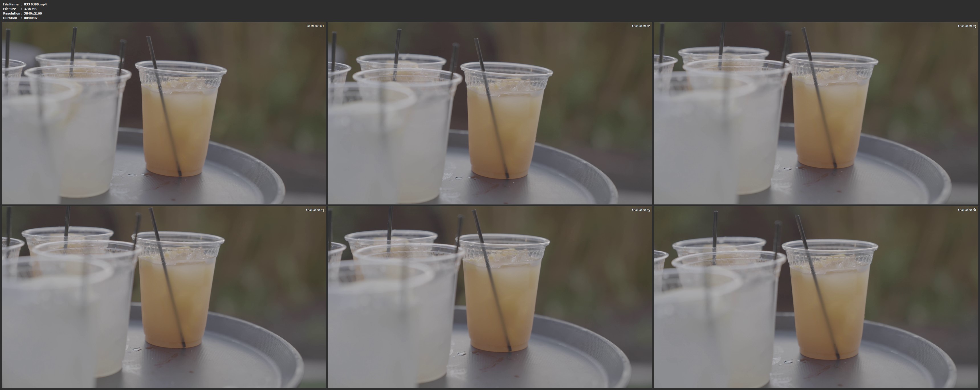Click the File Name label in header
Image resolution: width=980 pixels, height=390 pixels.
11,4
